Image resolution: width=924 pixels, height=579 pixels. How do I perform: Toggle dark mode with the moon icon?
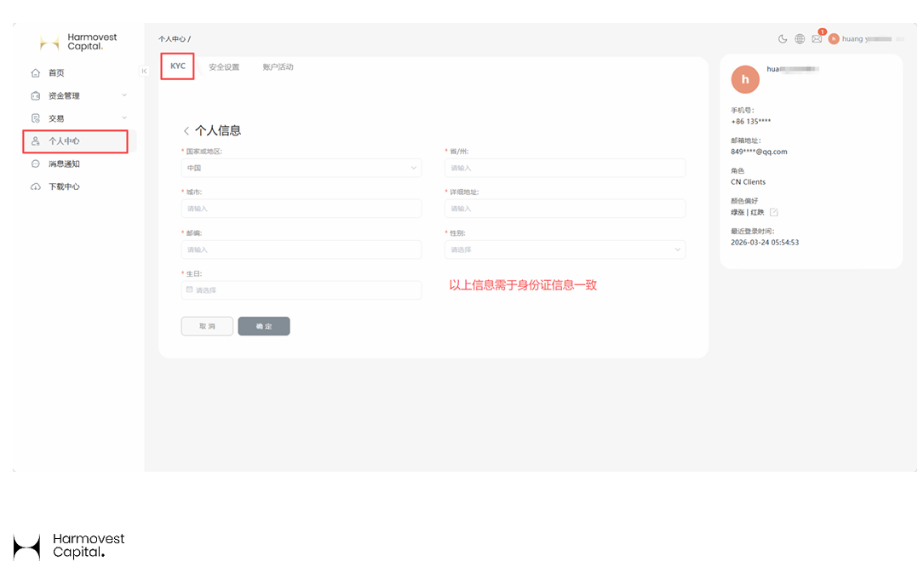783,39
